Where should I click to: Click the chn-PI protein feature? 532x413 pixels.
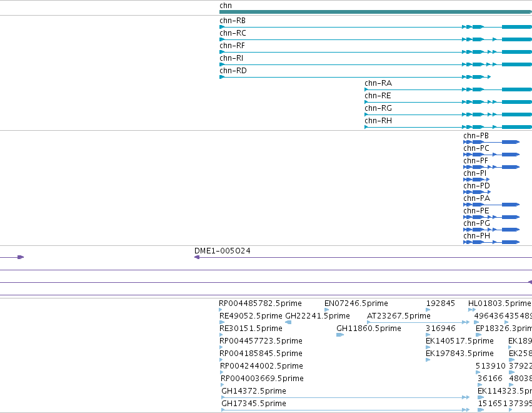point(476,180)
